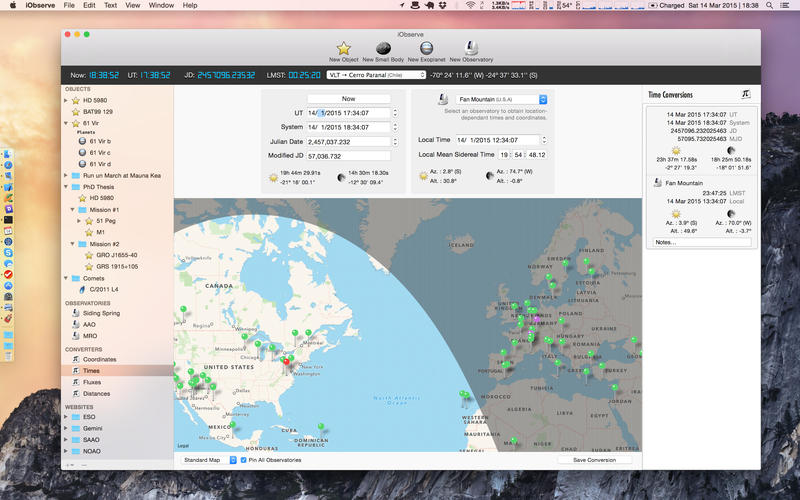Collapse the Mission #2 folder
This screenshot has width=800, height=500.
pos(72,244)
